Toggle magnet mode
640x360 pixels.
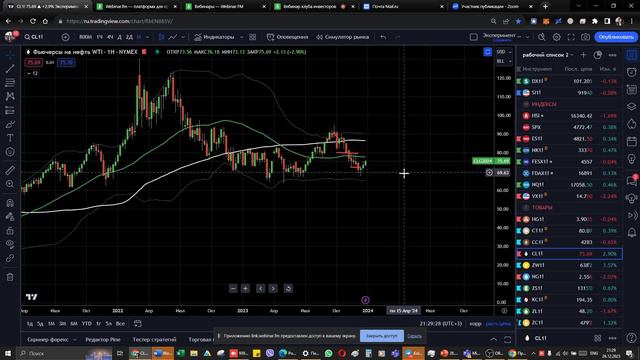pos(10,203)
